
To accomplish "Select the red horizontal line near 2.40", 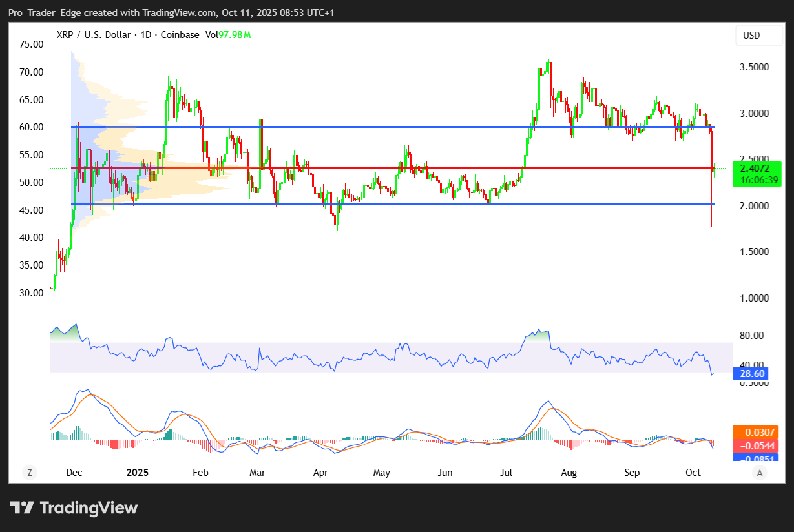I will 388,168.
